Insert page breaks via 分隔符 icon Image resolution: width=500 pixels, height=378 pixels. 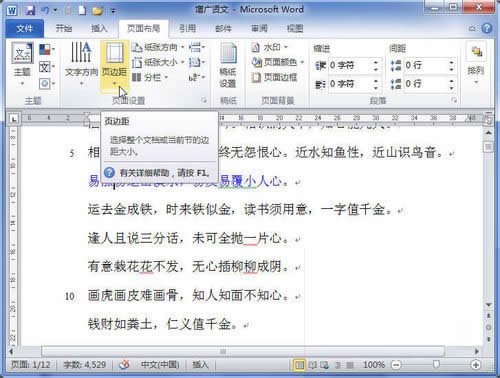[x=197, y=47]
